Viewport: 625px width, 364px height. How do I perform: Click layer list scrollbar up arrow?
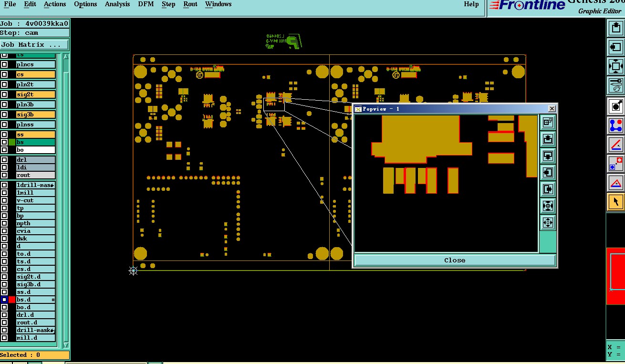[x=66, y=57]
